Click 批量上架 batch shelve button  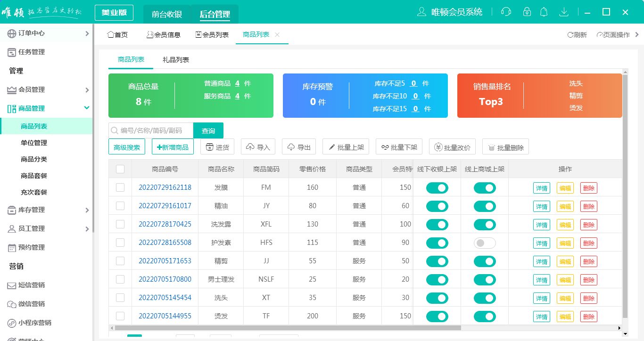(x=346, y=147)
